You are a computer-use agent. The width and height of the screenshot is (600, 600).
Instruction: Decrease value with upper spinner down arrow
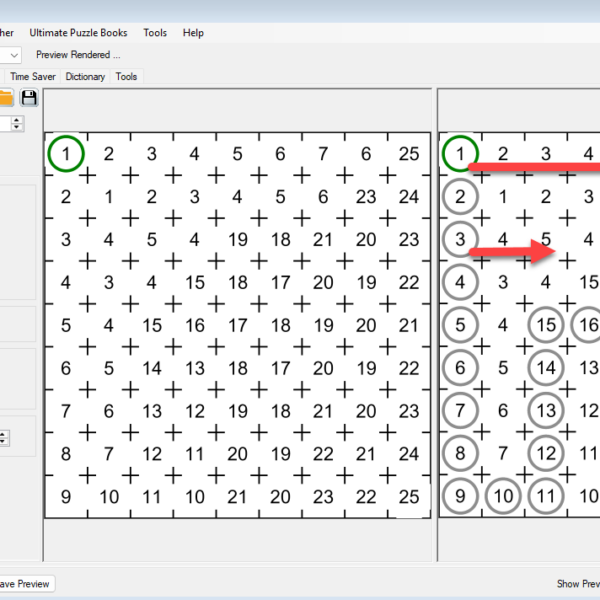click(17, 128)
